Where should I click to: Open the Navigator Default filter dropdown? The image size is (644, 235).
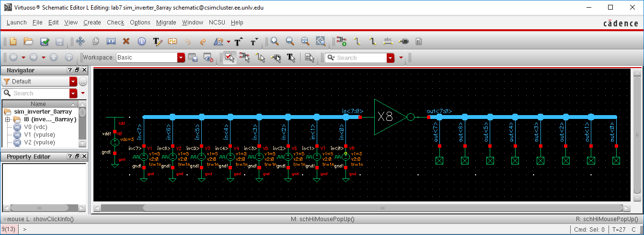[x=73, y=82]
